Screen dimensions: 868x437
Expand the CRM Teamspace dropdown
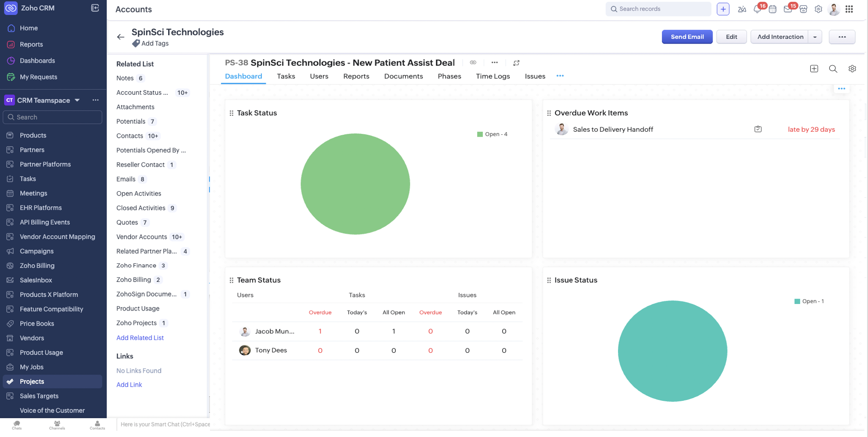[x=77, y=100]
